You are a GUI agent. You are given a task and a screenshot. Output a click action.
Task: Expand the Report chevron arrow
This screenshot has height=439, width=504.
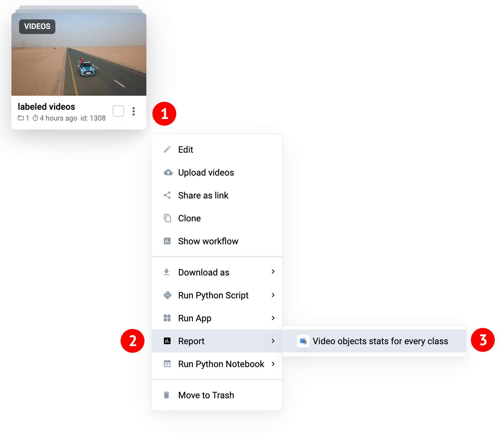[x=273, y=341]
